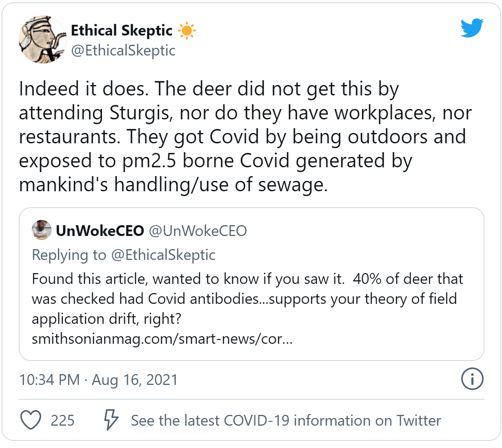Click @EthicalSkeptic mention in the reply line
The height and width of the screenshot is (448, 502).
(x=163, y=255)
